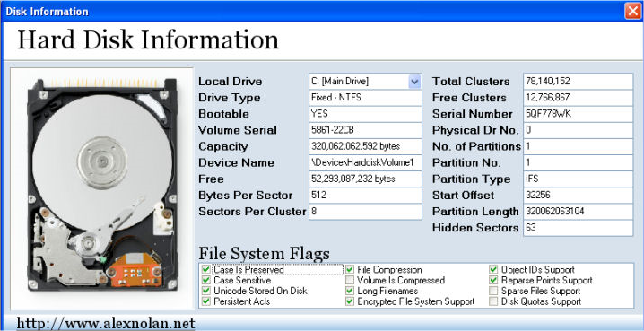Click the Partition Length label
644x331 pixels.
475,212
